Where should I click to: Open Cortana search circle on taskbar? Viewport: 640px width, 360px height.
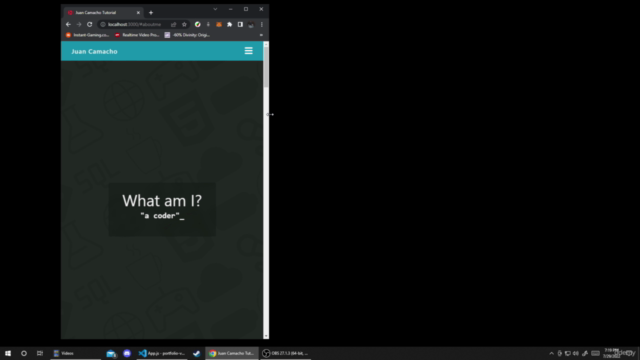click(24, 353)
